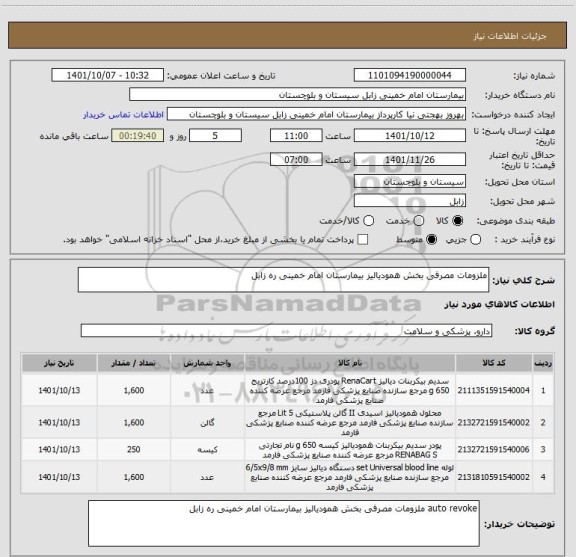This screenshot has width=576, height=557.
Task: Click the buyer notes box with auto revoke
Action: [284, 523]
